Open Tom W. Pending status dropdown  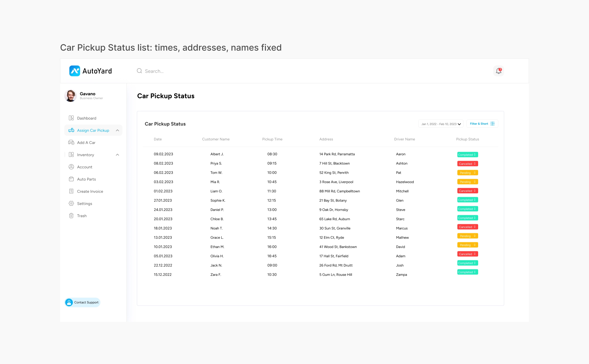[x=467, y=173]
